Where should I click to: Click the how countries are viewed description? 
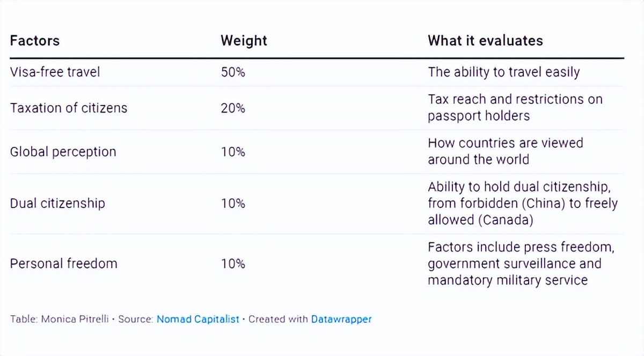point(505,151)
